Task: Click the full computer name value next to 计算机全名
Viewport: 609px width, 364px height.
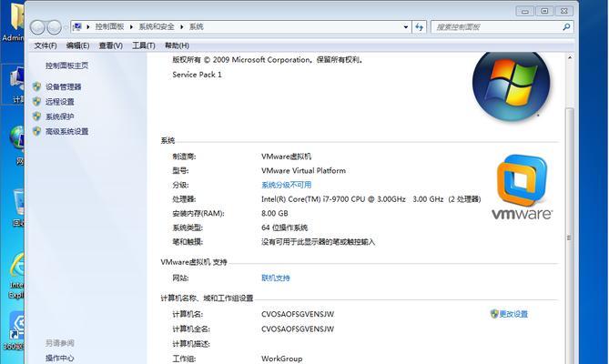Action: [298, 329]
